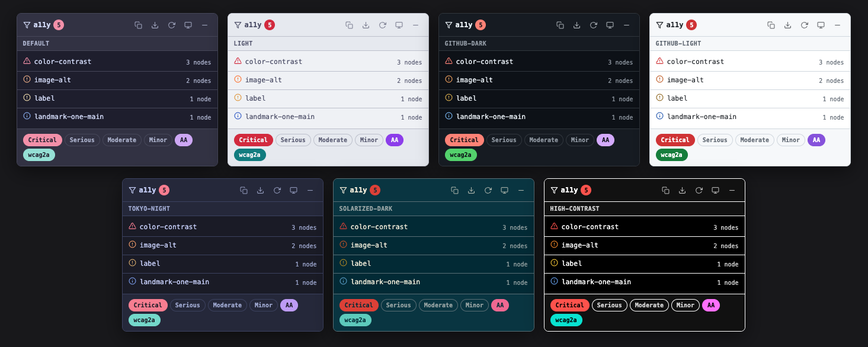Image resolution: width=868 pixels, height=347 pixels.
Task: Click the refresh icon in the GITHUB-LIGHT panel
Action: (804, 25)
